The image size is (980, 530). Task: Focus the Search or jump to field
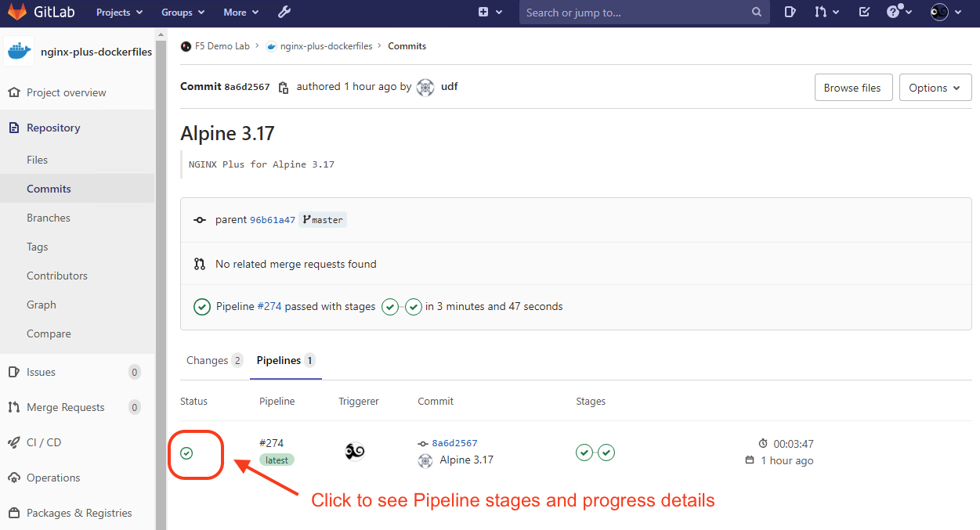tap(644, 13)
